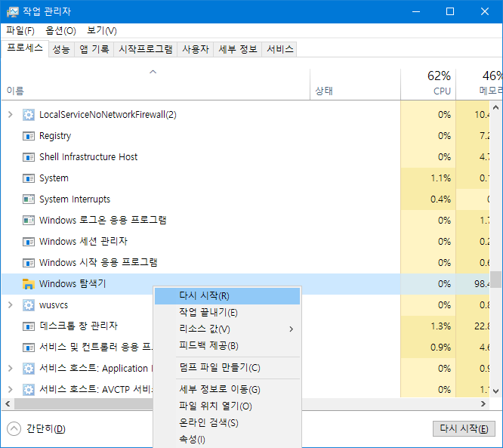Click the Task Manager title bar icon

point(13,12)
